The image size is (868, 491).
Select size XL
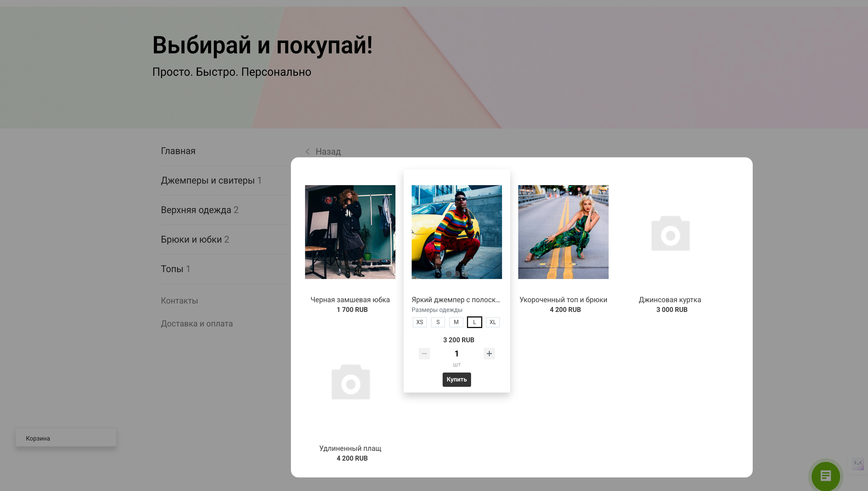(493, 322)
